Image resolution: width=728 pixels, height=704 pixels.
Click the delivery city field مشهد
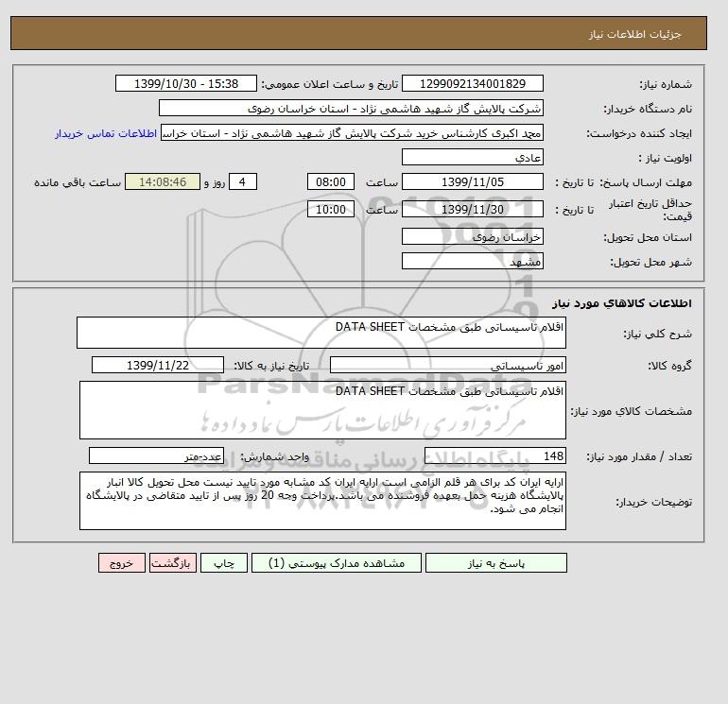(472, 261)
